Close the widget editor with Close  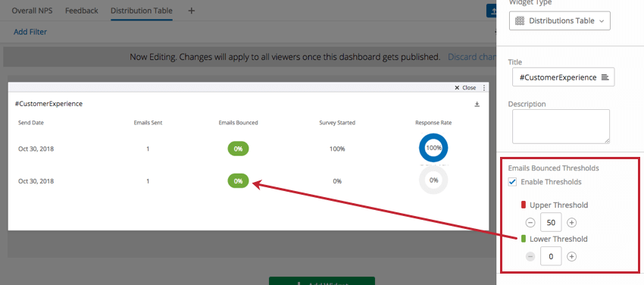465,88
